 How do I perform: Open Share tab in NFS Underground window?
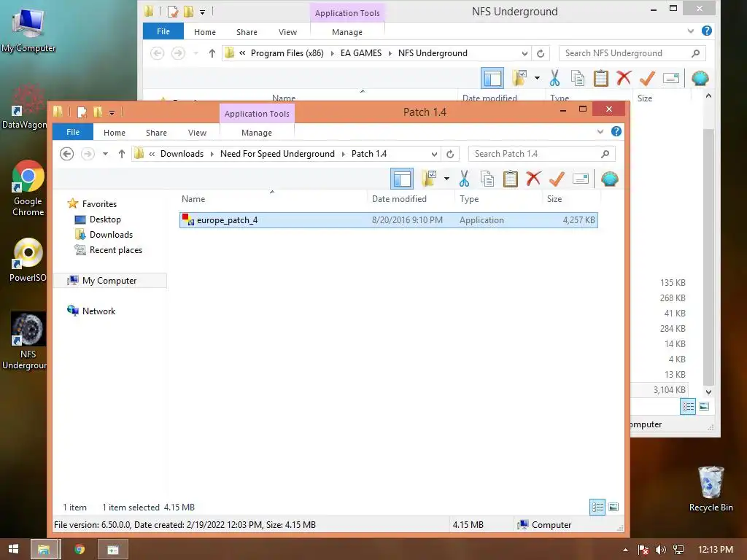(x=247, y=32)
